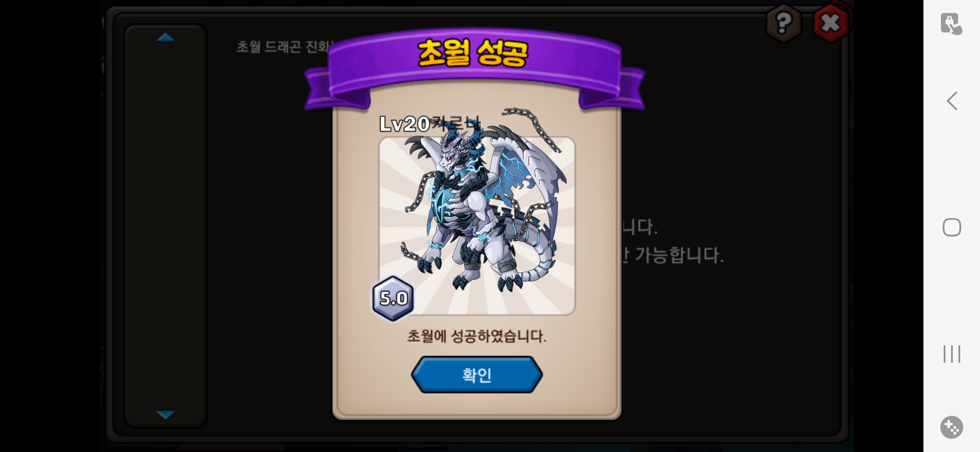Click the blue up arrow in the left list
Image resolution: width=980 pixels, height=452 pixels.
coord(165,38)
